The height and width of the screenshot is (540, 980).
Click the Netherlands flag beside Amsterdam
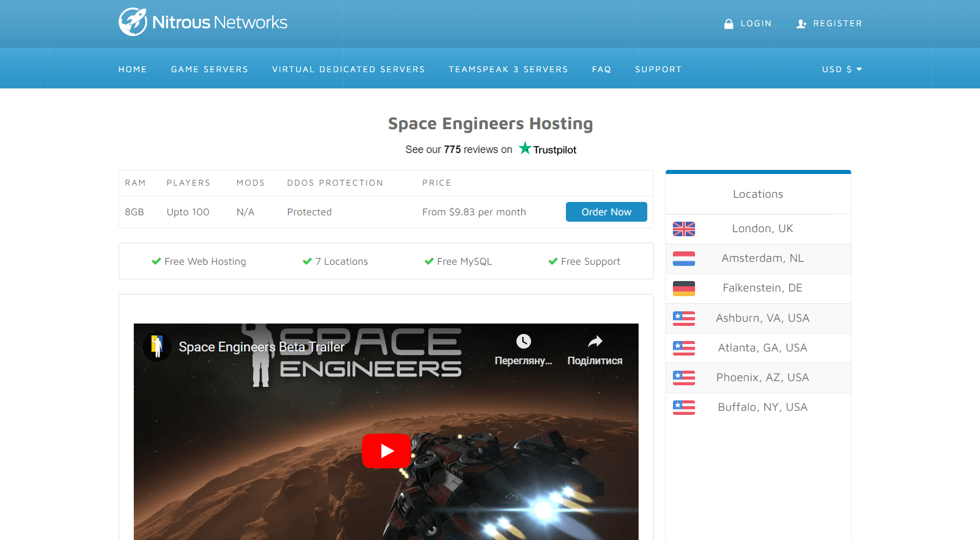coord(684,258)
